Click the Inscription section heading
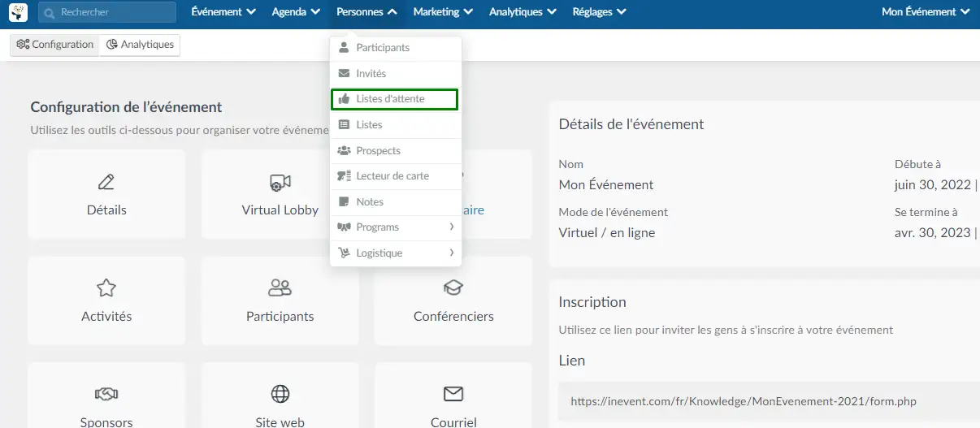The image size is (980, 428). pos(592,302)
